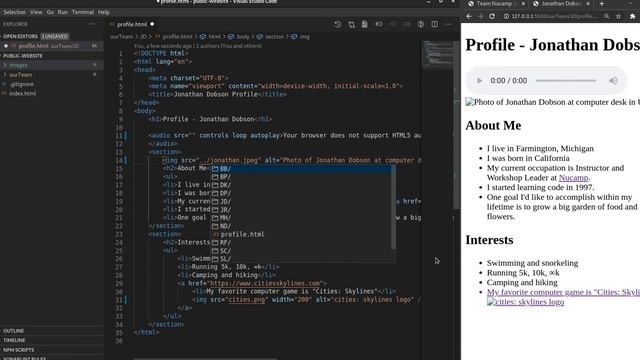
Task: Open the Go menu
Action: tap(50, 12)
